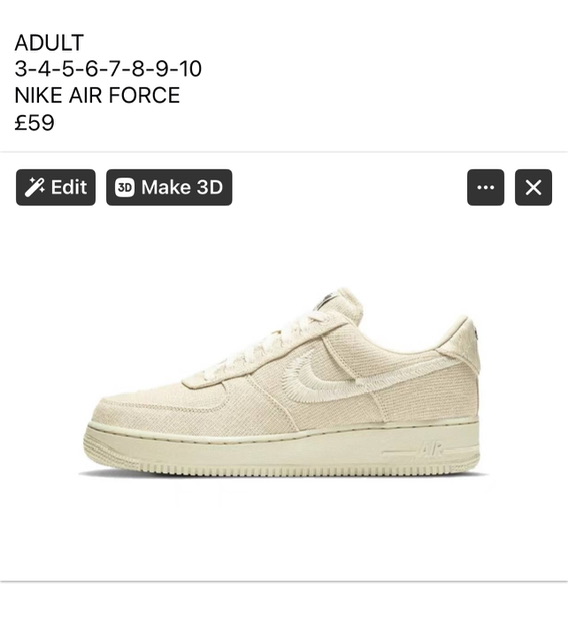This screenshot has width=568, height=640.
Task: Click the ADULT text line
Action: click(49, 43)
